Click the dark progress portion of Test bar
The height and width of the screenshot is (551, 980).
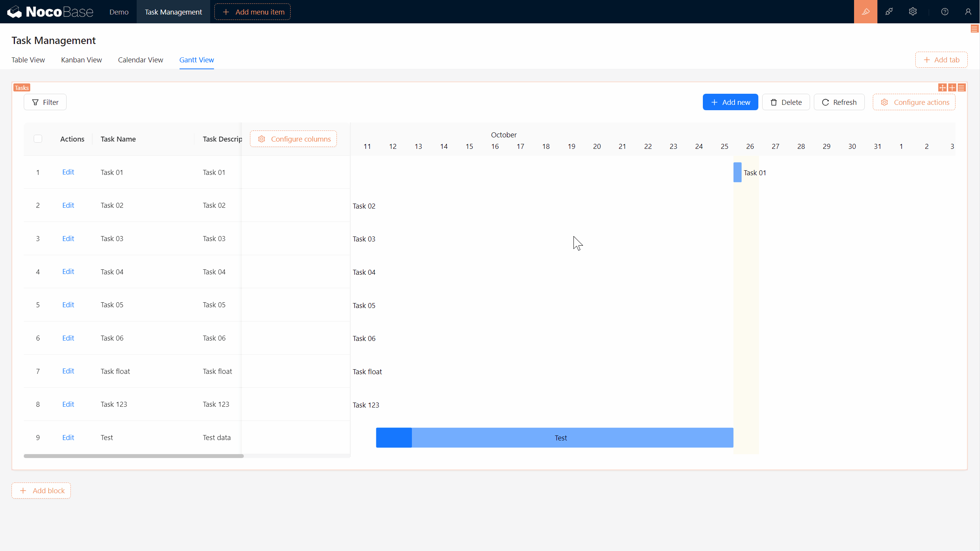tap(394, 438)
